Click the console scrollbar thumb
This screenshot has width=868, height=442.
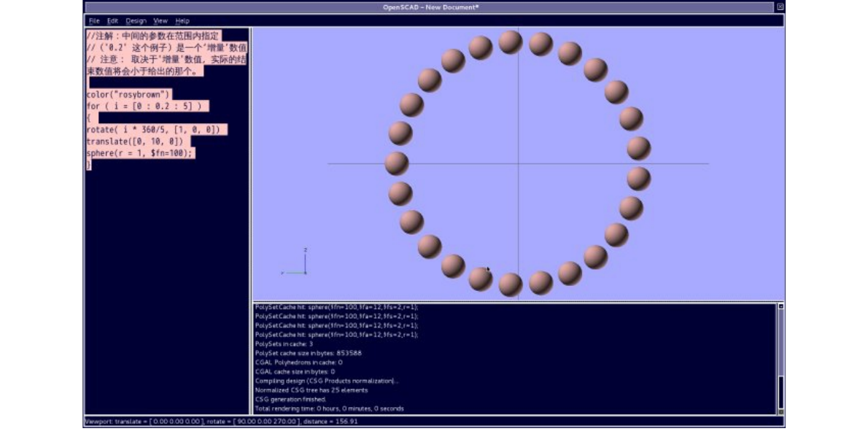click(780, 392)
